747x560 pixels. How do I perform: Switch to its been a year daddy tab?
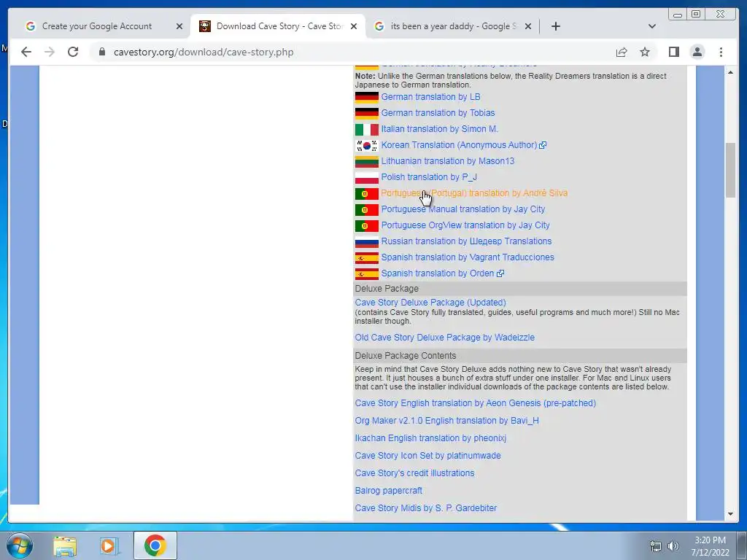coord(452,26)
